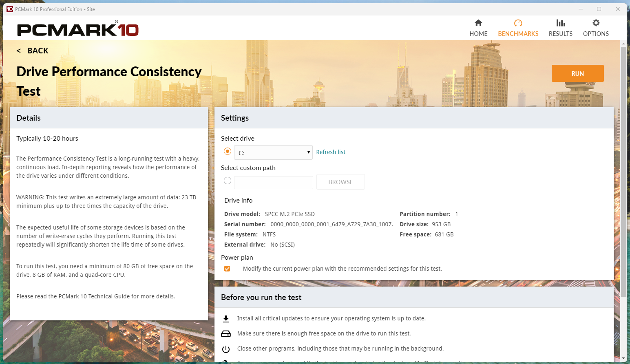Click the PCMARK 10 logo
This screenshot has height=364, width=630.
(78, 29)
